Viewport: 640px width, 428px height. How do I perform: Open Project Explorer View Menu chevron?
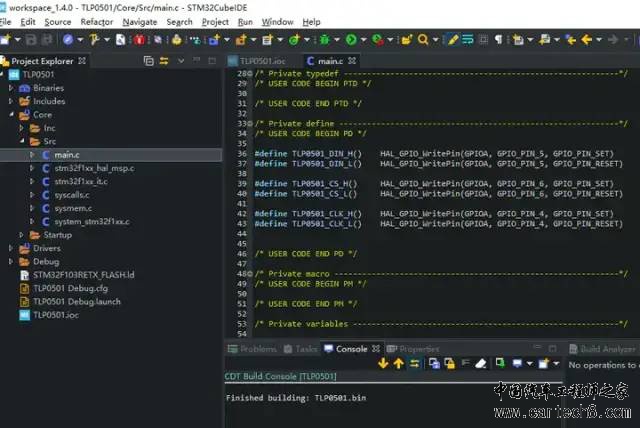[181, 61]
